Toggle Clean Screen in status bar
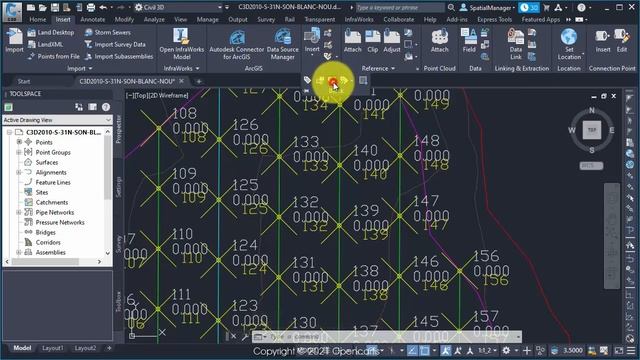 (619, 351)
